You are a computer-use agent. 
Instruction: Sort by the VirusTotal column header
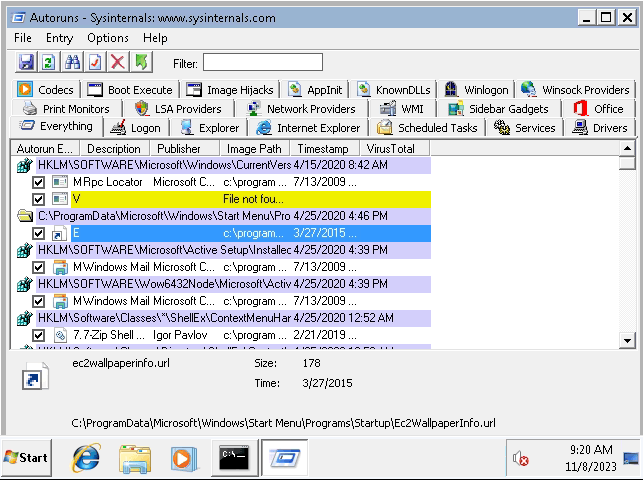(x=394, y=148)
